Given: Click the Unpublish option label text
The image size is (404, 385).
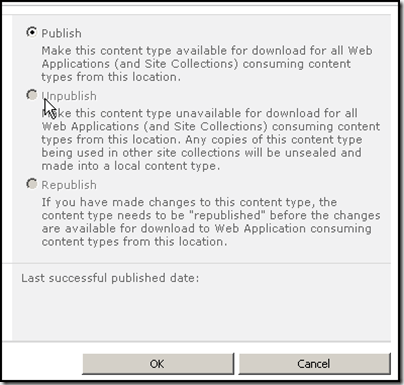Looking at the screenshot, I should tap(69, 96).
